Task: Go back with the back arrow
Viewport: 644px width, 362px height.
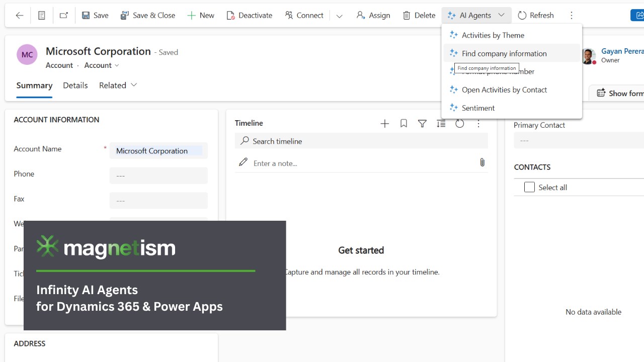Action: coord(20,16)
